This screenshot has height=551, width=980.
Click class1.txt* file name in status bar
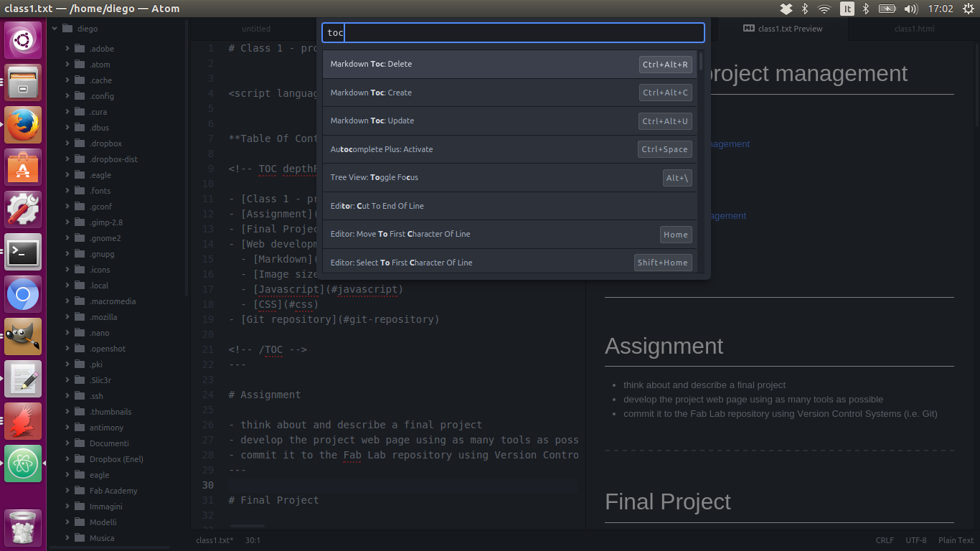(215, 540)
